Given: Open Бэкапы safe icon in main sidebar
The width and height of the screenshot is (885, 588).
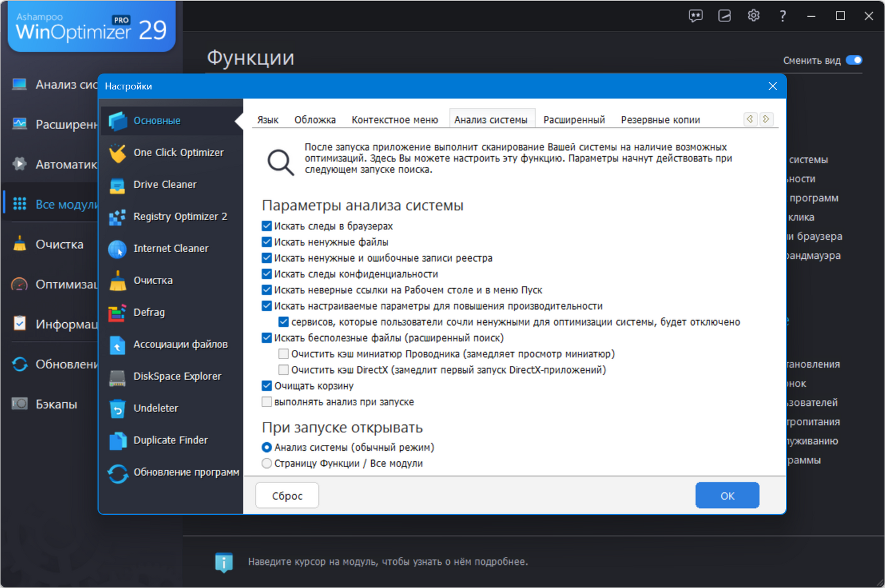Looking at the screenshot, I should [20, 404].
